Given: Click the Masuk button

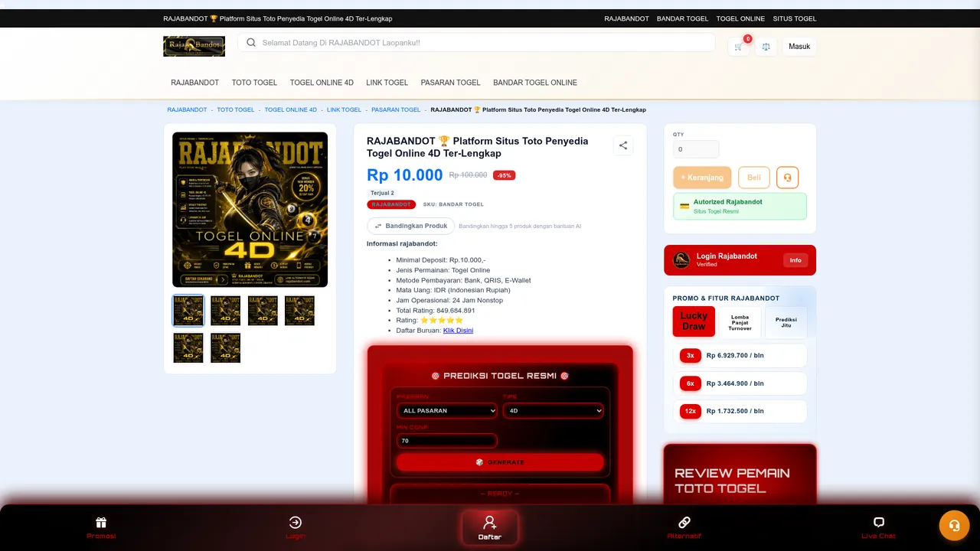Looking at the screenshot, I should pyautogui.click(x=799, y=47).
